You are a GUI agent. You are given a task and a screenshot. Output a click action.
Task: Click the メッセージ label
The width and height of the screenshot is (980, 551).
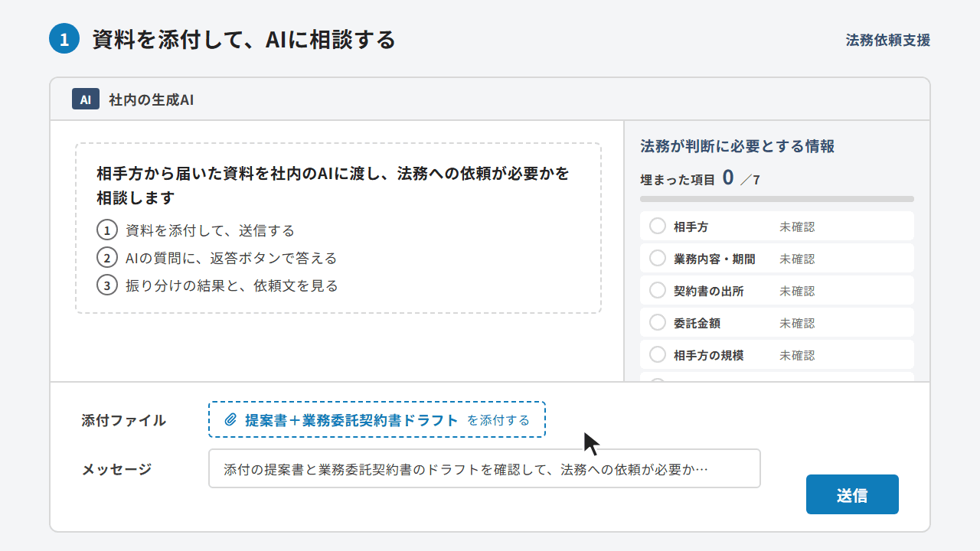pyautogui.click(x=116, y=469)
